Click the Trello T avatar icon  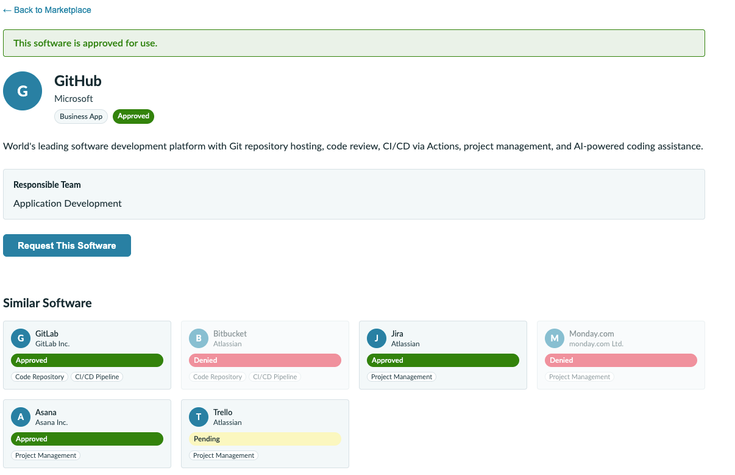coord(199,417)
